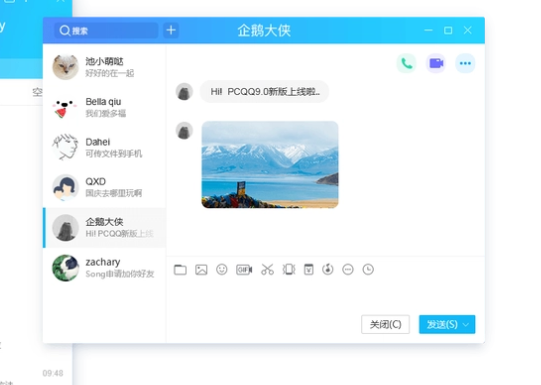Screen dimensions: 541x385
Task: Click the send picture icon
Action: point(201,269)
